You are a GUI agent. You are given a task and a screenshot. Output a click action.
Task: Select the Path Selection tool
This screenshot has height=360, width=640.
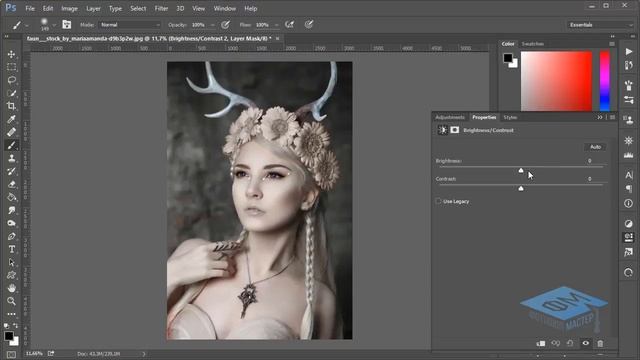(11, 262)
